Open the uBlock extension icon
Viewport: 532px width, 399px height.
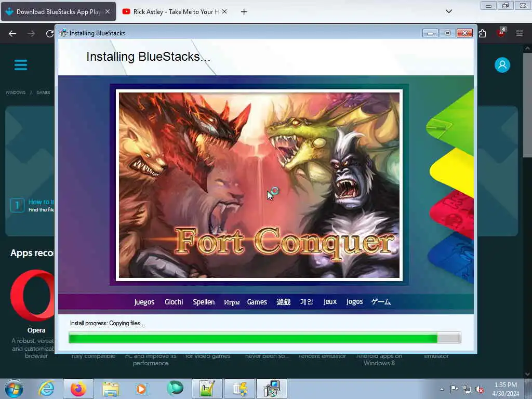point(501,33)
